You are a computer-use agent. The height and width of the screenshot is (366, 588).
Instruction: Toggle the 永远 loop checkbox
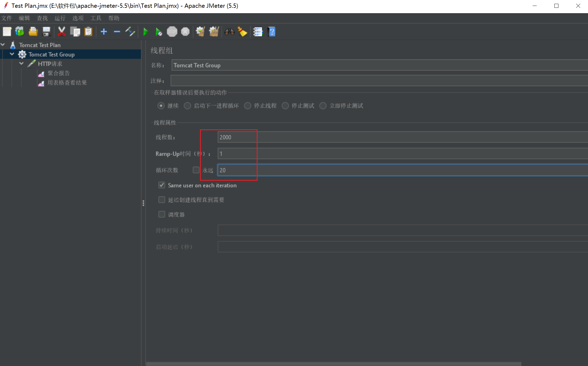[x=196, y=170]
